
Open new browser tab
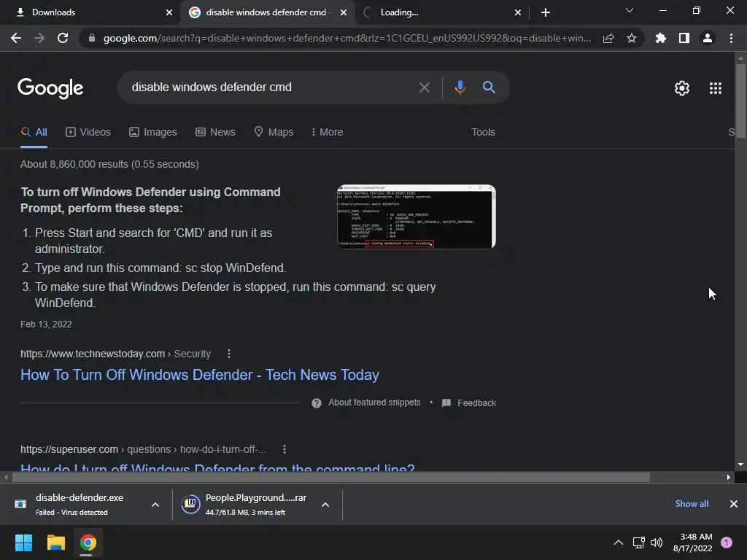546,12
